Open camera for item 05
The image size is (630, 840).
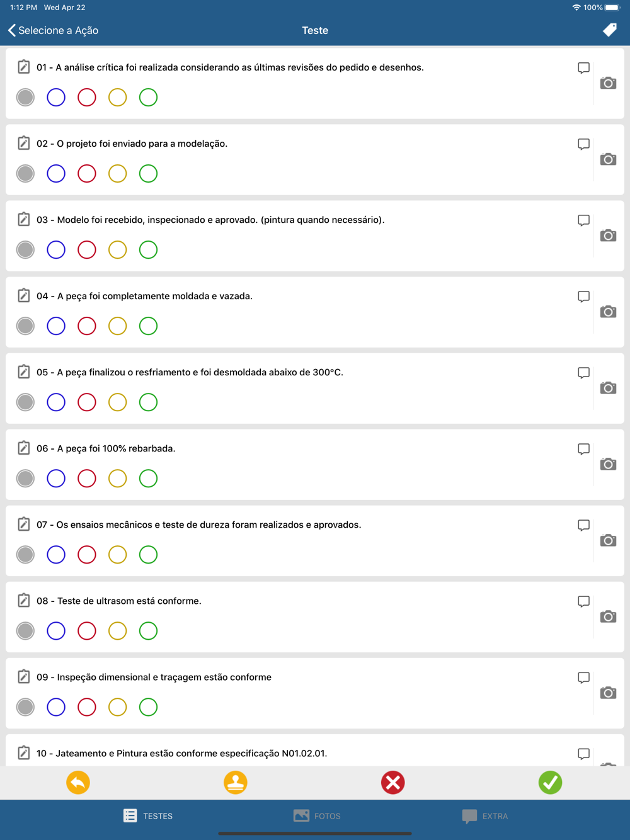pyautogui.click(x=608, y=388)
